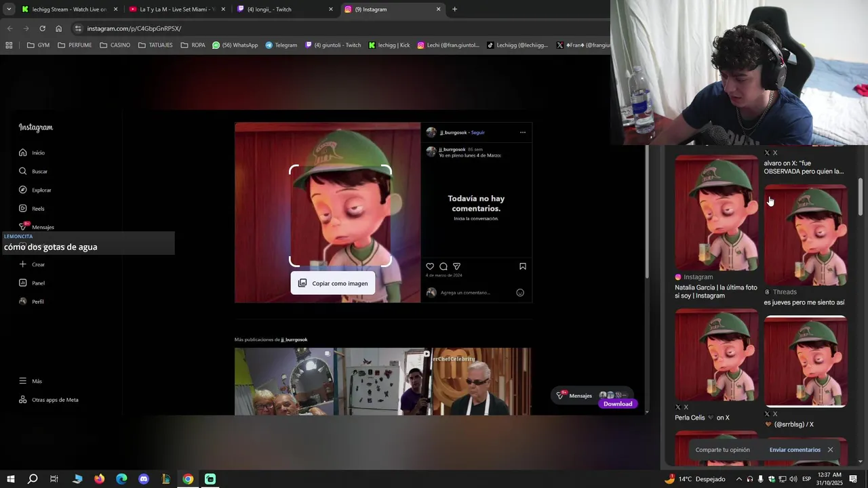Save post with bookmark icon
Viewport: 868px width, 488px height.
coord(523,266)
